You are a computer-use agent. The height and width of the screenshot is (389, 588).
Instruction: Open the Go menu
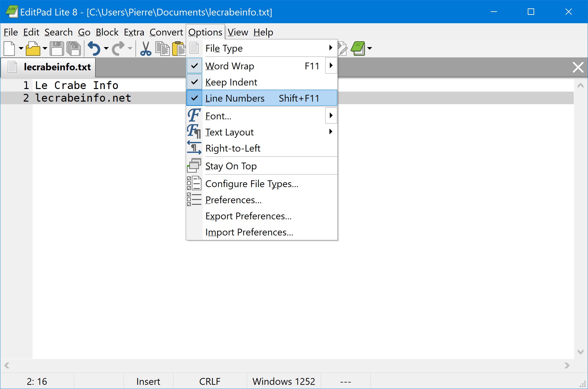[x=84, y=32]
